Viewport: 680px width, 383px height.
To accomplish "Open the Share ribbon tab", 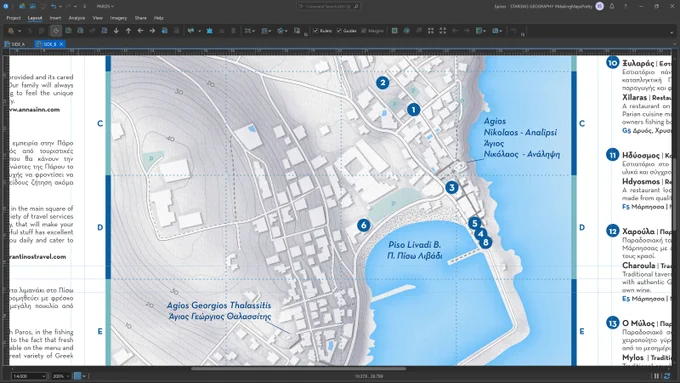I will click(x=140, y=18).
